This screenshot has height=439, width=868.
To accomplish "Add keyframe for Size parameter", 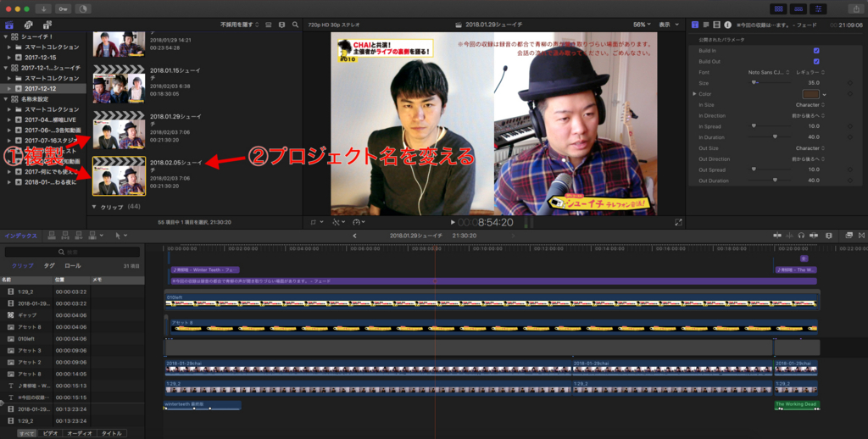I will pos(849,83).
